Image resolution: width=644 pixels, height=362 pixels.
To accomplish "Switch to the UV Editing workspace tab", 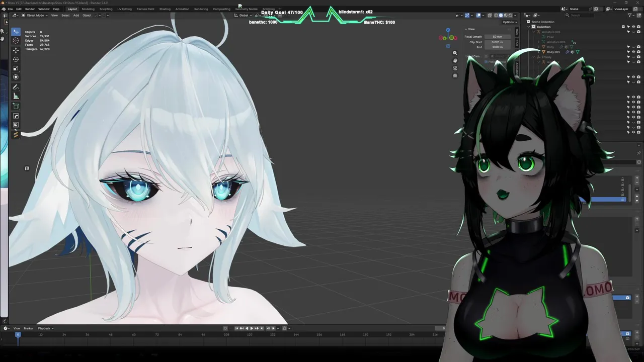I will tap(125, 9).
